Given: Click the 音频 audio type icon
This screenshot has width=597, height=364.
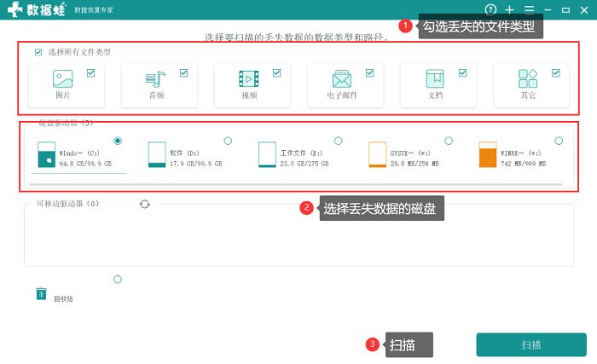Looking at the screenshot, I should pyautogui.click(x=155, y=79).
